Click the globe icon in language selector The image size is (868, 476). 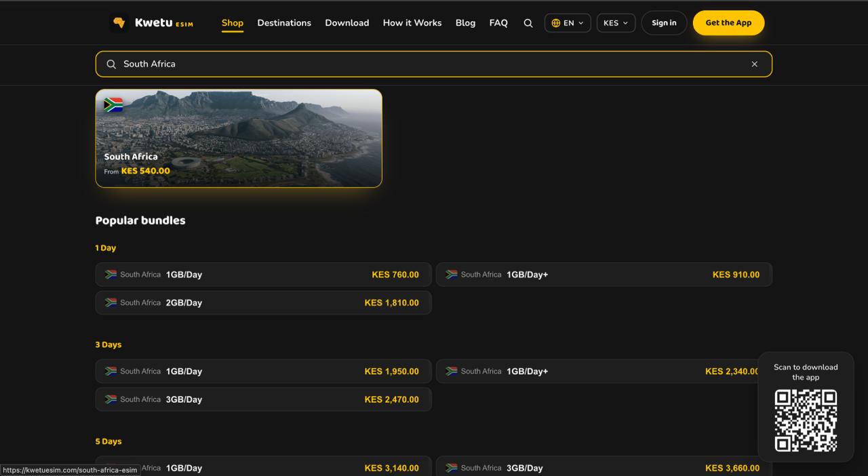click(556, 23)
